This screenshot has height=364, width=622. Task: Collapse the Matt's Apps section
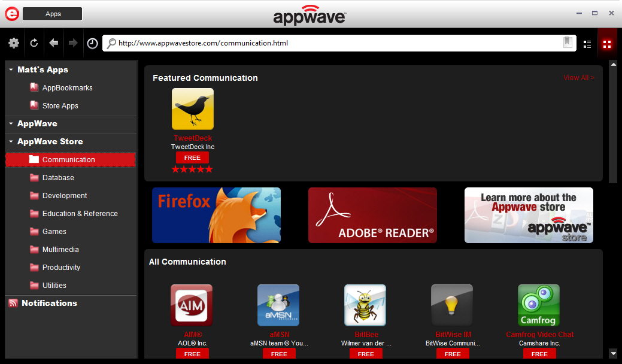point(11,69)
